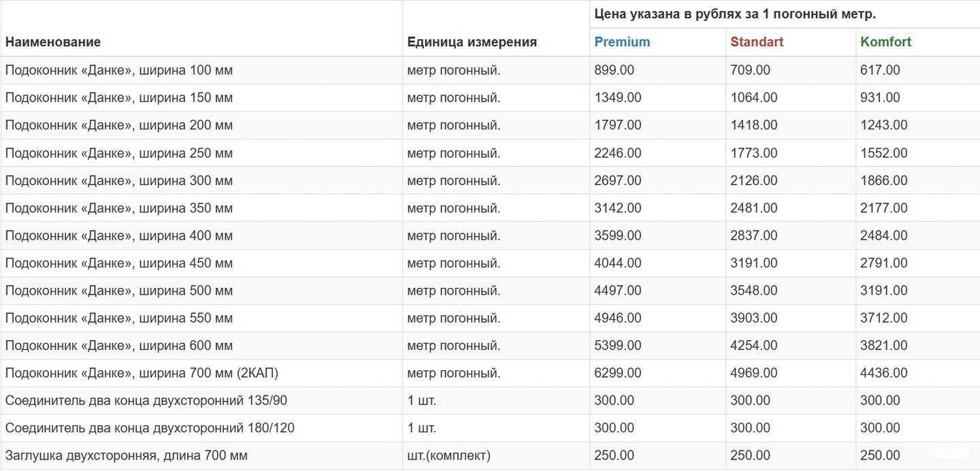Image resolution: width=980 pixels, height=471 pixels.
Task: Click Standart price 4254.00
Action: coord(753,346)
